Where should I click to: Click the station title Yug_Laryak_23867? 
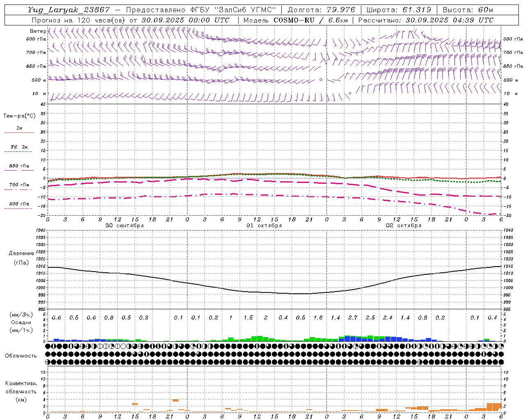[x=68, y=10]
